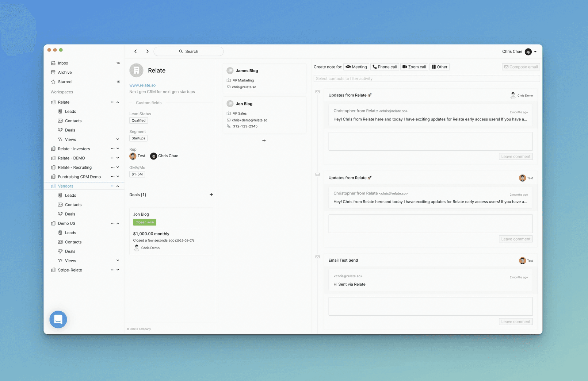
Task: Open more options for Relate workspace
Action: (112, 102)
